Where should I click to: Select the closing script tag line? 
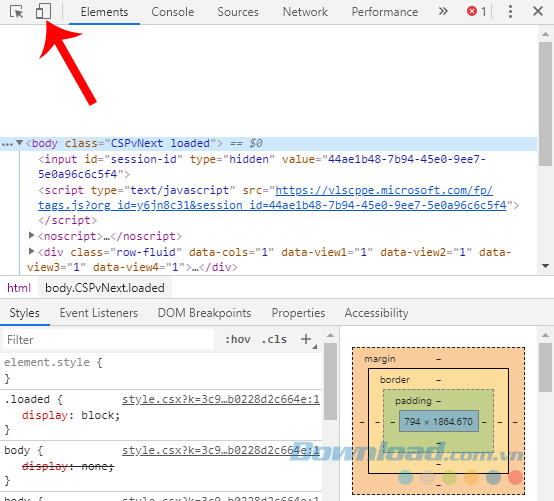[67, 220]
